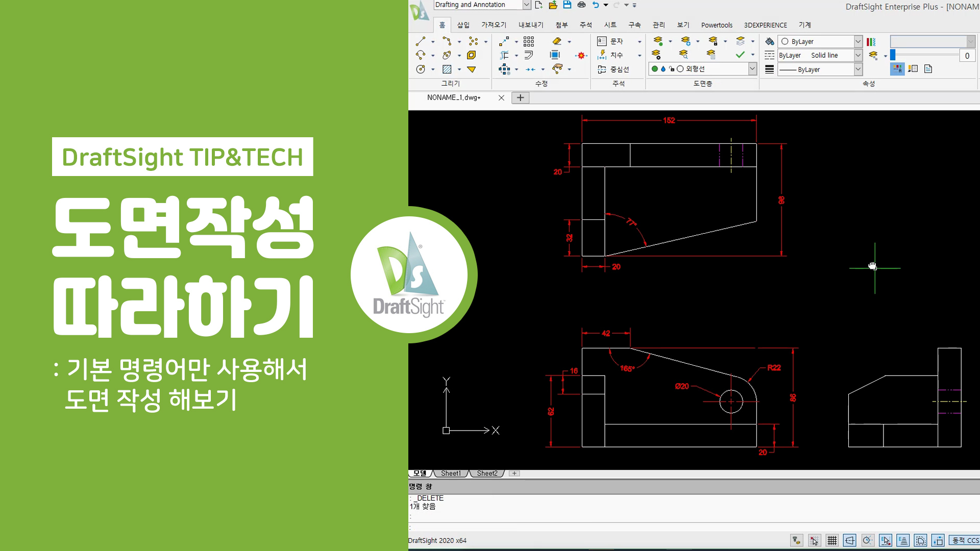
Task: Click the Save file icon
Action: [x=567, y=5]
